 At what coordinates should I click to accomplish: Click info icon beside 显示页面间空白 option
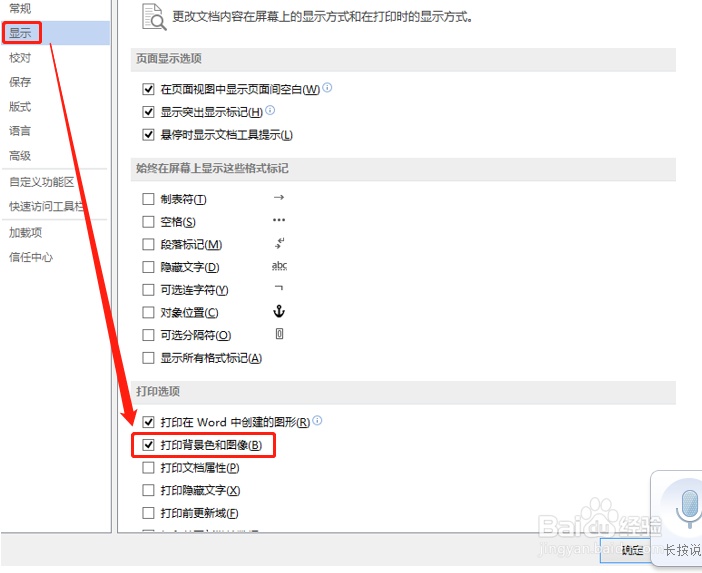[327, 87]
